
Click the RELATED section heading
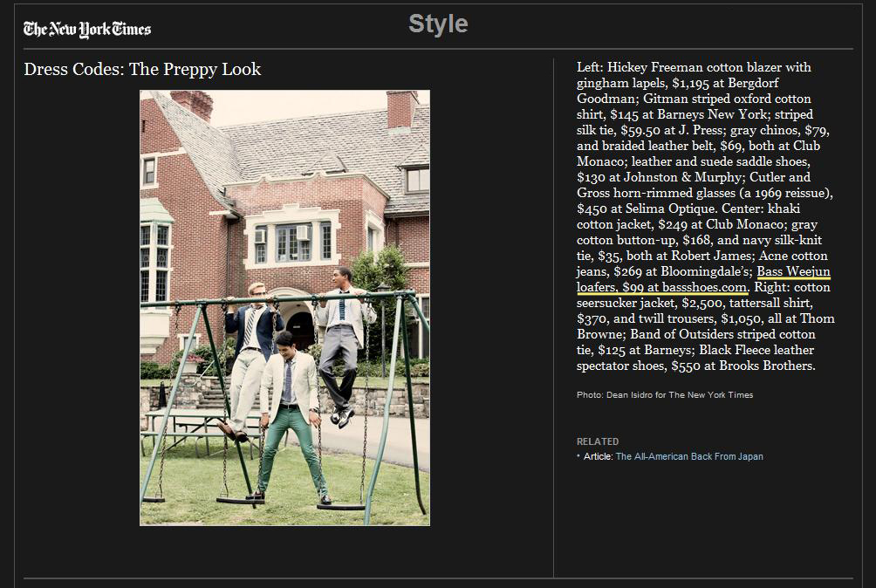pos(598,441)
